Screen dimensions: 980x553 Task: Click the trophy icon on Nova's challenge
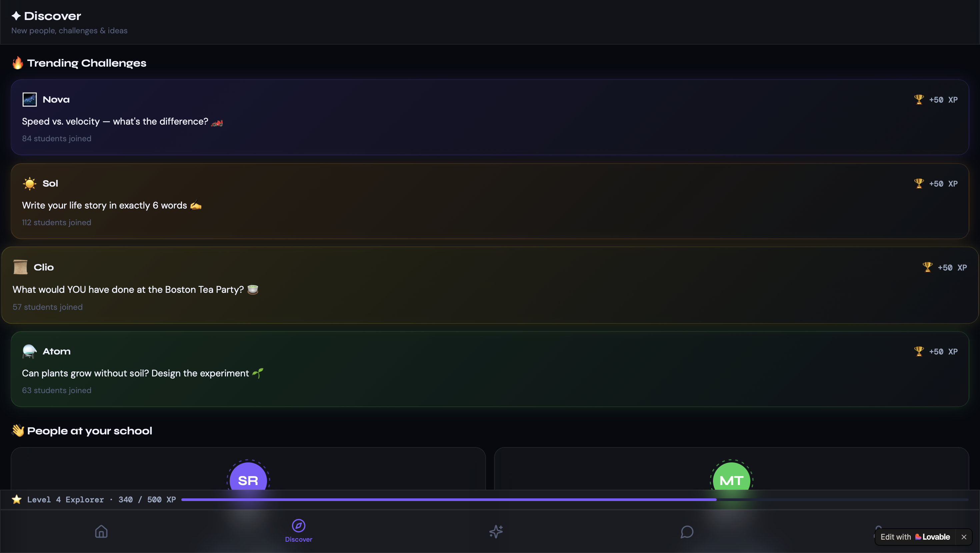click(919, 99)
